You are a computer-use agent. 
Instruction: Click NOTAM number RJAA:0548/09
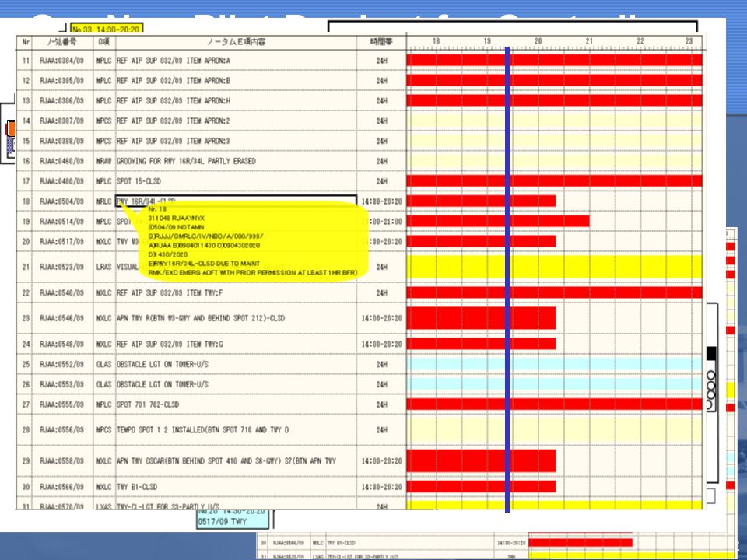tap(62, 344)
